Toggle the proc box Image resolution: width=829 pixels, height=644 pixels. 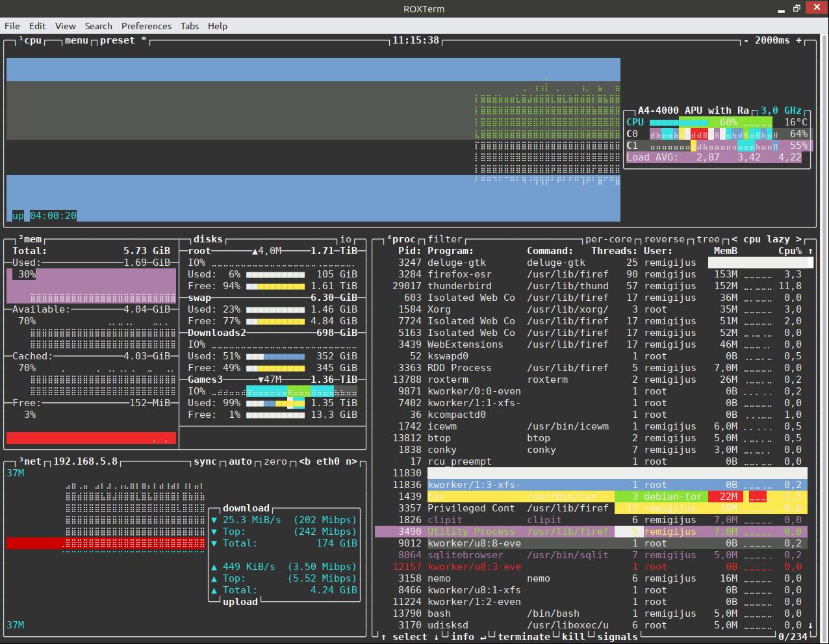point(401,239)
